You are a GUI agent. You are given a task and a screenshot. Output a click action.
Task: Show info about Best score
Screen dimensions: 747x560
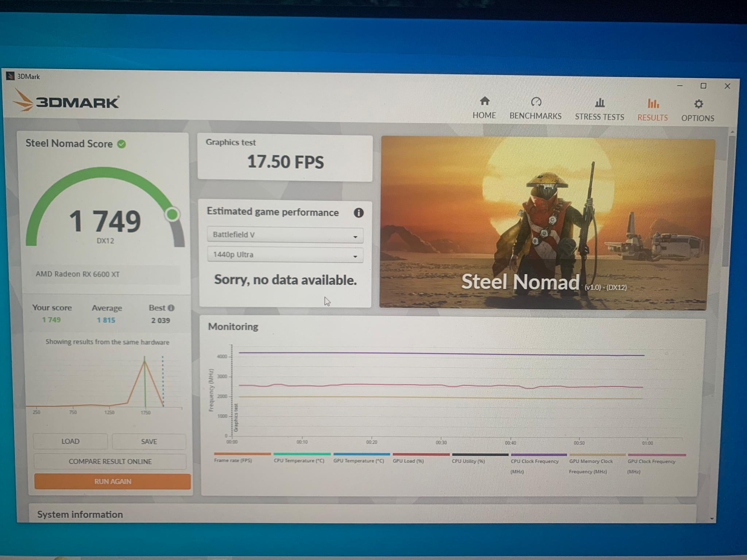pos(171,308)
